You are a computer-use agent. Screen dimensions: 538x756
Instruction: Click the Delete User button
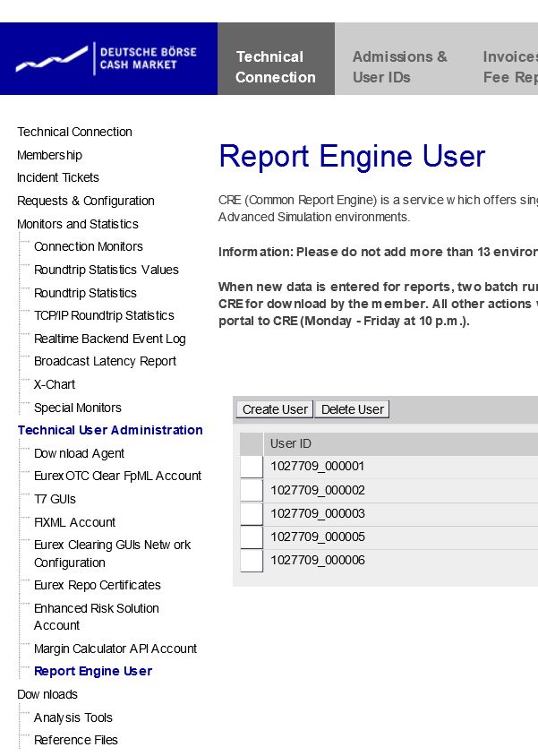pyautogui.click(x=353, y=410)
